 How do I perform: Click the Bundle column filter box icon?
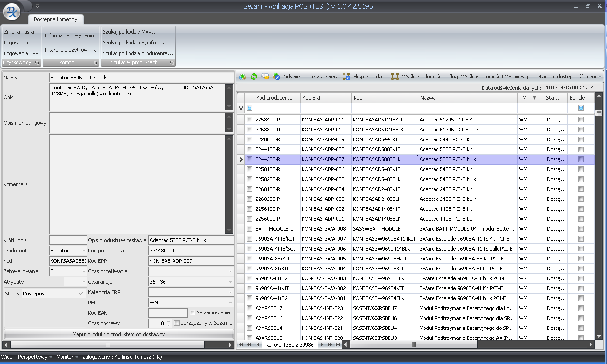click(581, 108)
